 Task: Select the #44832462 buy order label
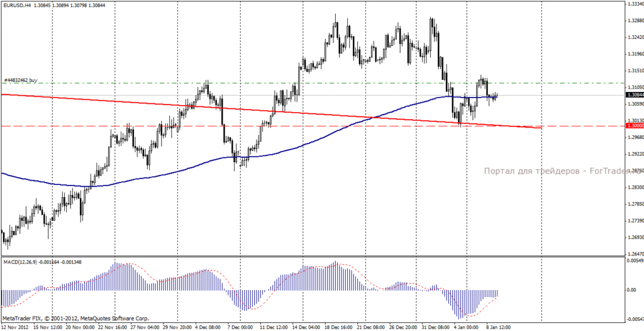(x=21, y=80)
